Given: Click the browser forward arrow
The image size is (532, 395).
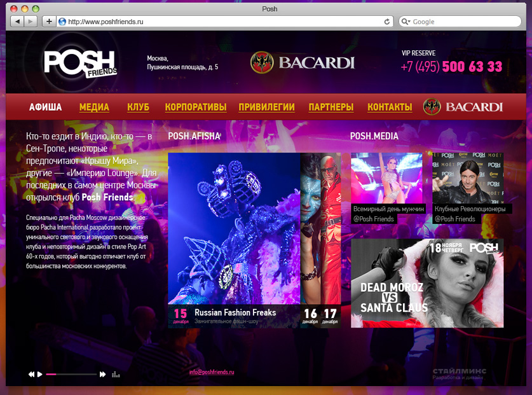Looking at the screenshot, I should [x=31, y=22].
